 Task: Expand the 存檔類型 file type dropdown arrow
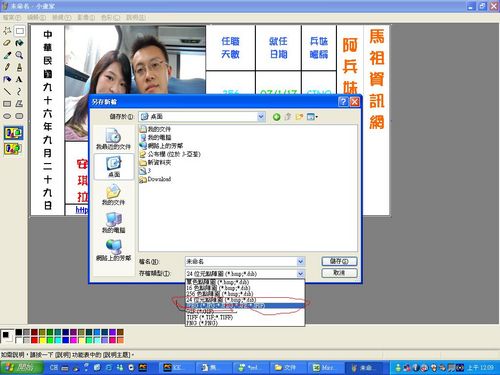(300, 274)
